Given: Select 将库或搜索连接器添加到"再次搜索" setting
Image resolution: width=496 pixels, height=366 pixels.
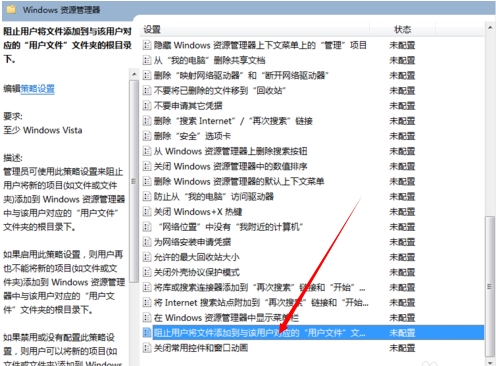Looking at the screenshot, I should 260,287.
